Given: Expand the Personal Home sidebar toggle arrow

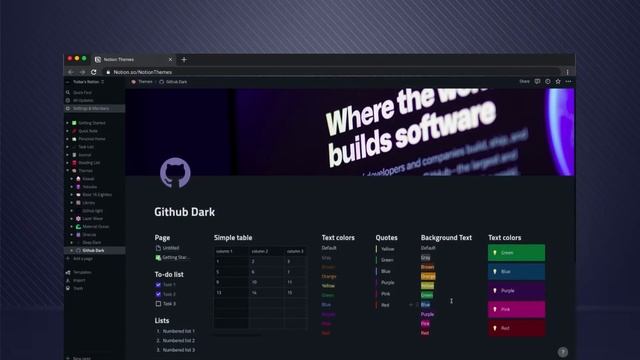Looking at the screenshot, I should point(67,139).
